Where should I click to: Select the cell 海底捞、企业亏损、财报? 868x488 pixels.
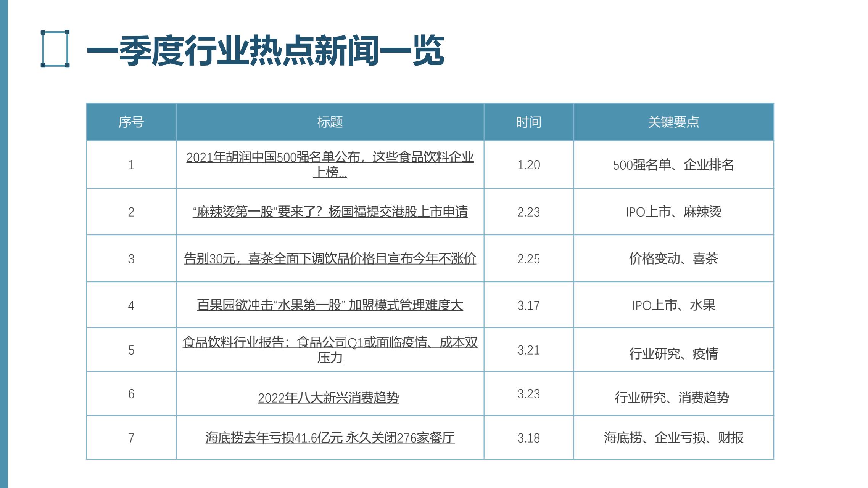pos(673,438)
